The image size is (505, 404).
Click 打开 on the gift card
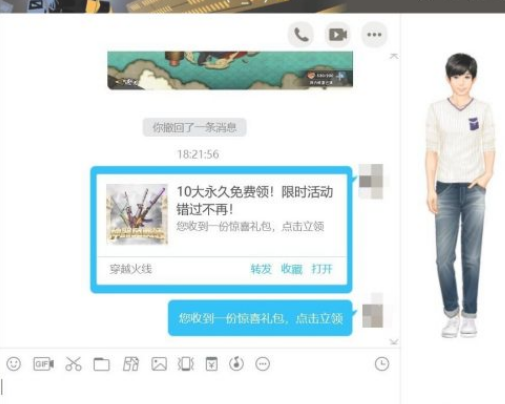click(x=322, y=269)
